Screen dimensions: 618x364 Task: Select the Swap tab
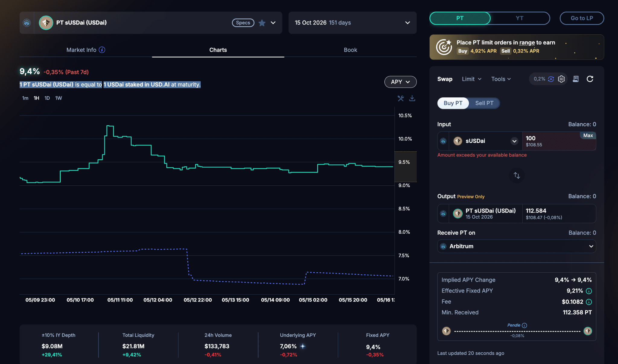click(445, 79)
